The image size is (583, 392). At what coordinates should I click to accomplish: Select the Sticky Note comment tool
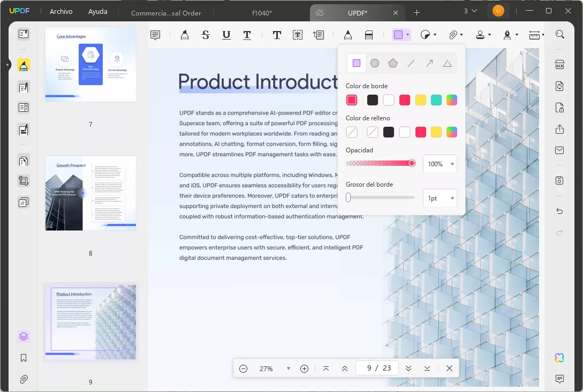coord(155,35)
